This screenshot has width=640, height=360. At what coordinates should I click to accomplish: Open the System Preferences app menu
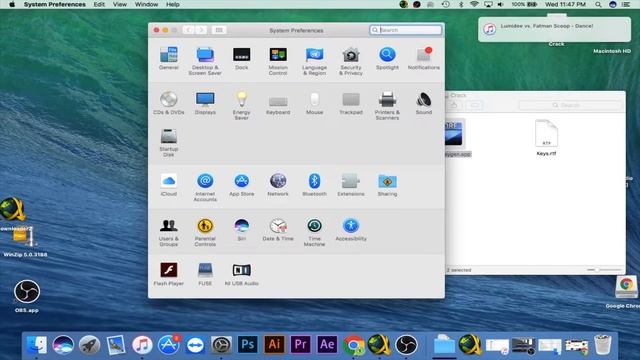click(55, 4)
